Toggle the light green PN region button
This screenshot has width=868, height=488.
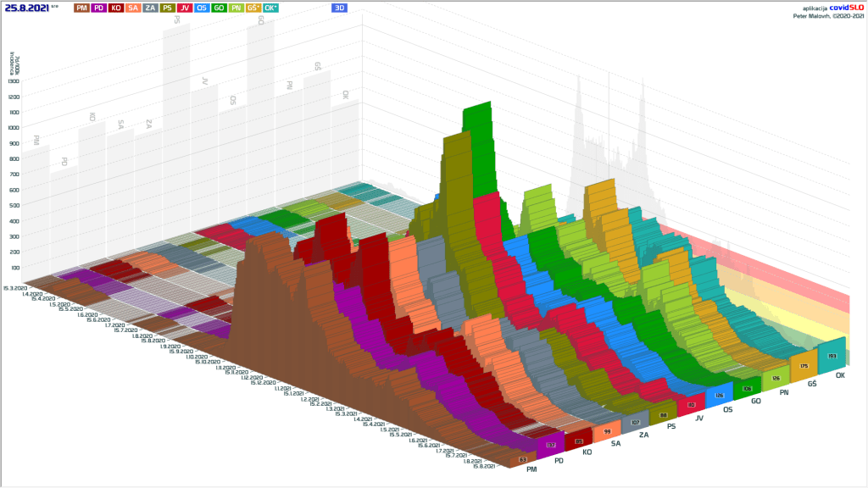236,8
